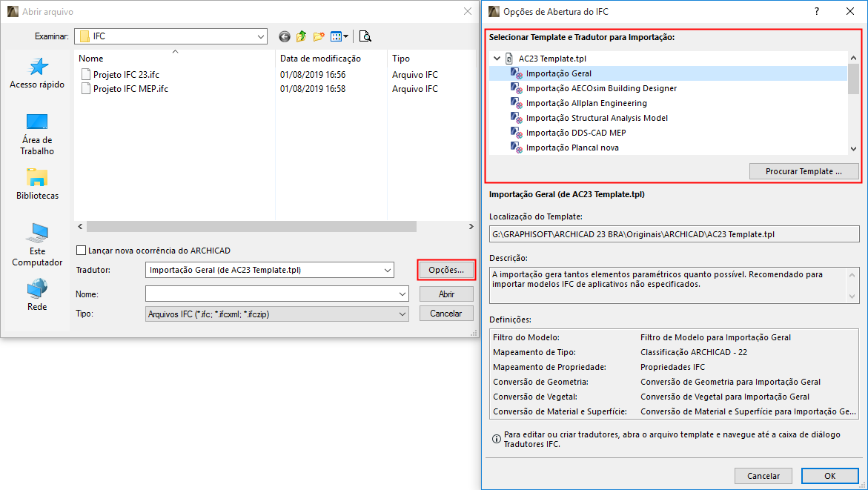This screenshot has width=868, height=490.
Task: Open Este Computador sidebar location
Action: tap(37, 245)
